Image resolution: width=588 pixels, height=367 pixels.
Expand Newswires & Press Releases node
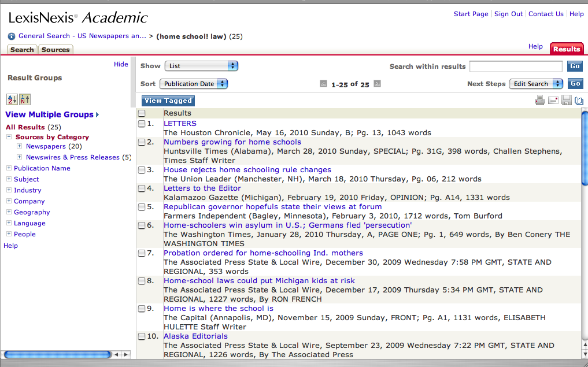tap(20, 157)
